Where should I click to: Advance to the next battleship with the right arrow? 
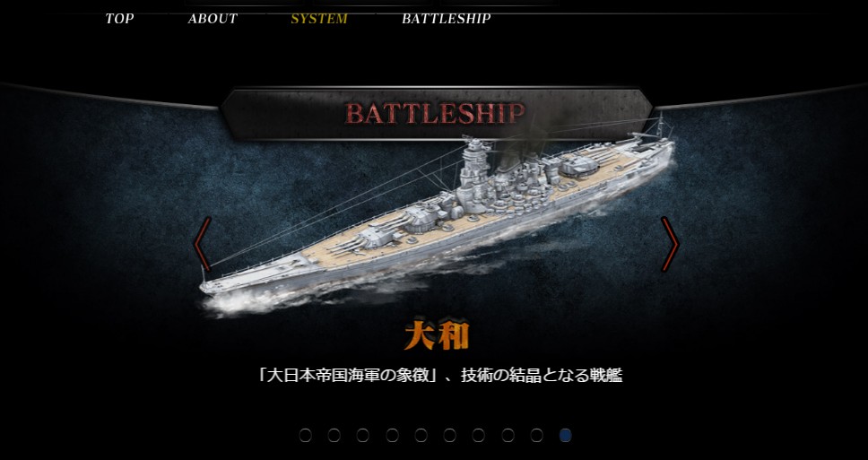(x=670, y=244)
